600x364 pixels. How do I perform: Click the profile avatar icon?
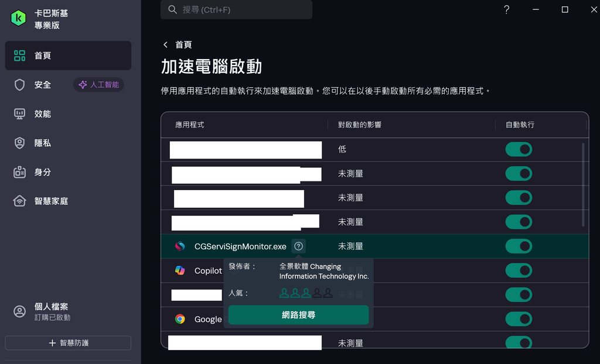coord(19,311)
